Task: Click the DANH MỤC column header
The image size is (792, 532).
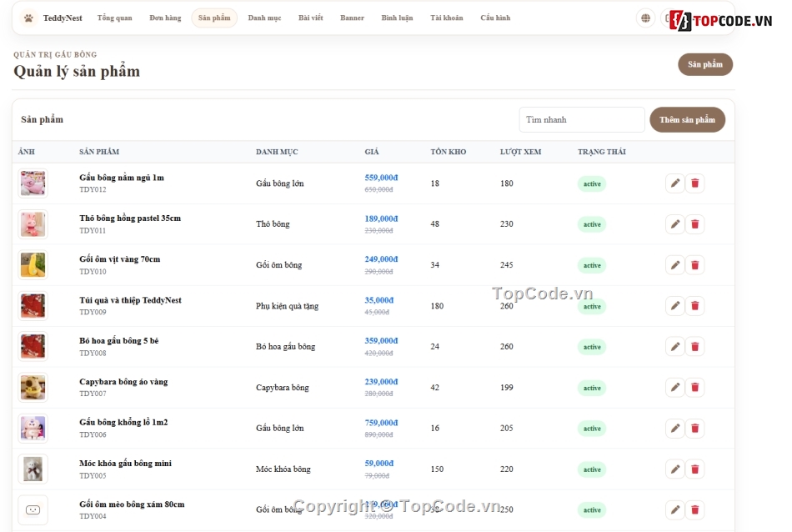Action: click(277, 152)
